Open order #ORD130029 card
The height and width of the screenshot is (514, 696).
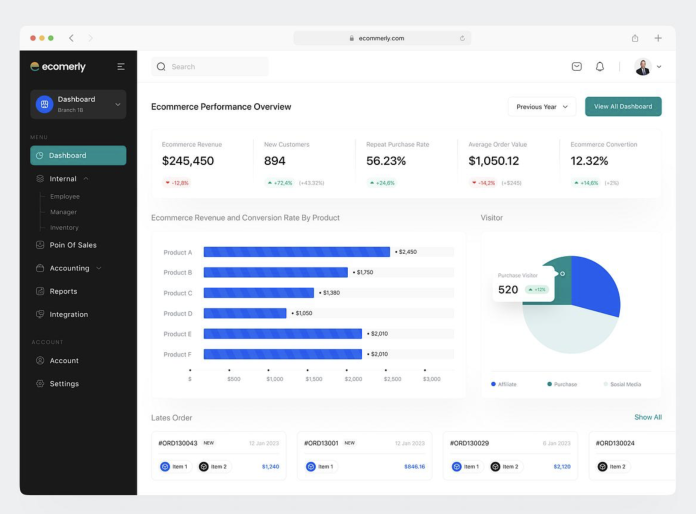510,456
